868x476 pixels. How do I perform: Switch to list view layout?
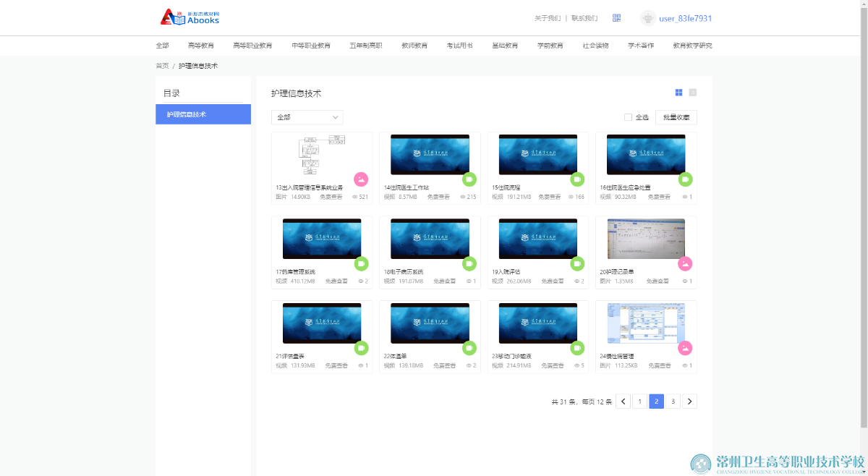[x=692, y=93]
